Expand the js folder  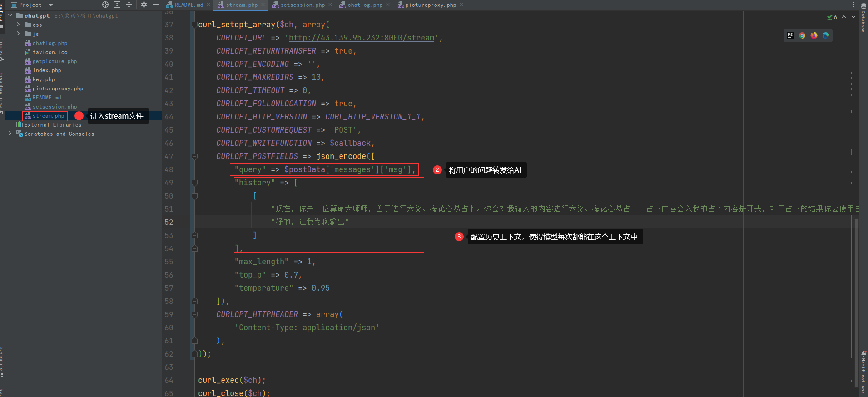tap(18, 34)
